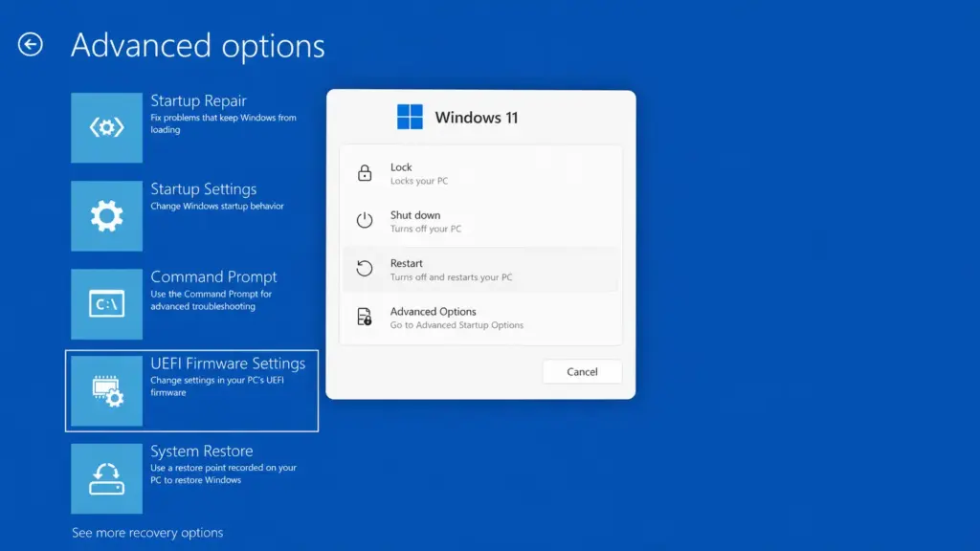This screenshot has width=980, height=551.
Task: Click the System Restore title text
Action: (x=202, y=452)
